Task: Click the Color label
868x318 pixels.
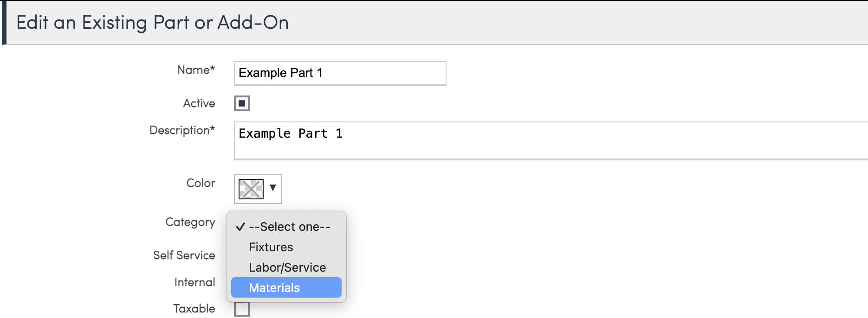Action: point(201,183)
